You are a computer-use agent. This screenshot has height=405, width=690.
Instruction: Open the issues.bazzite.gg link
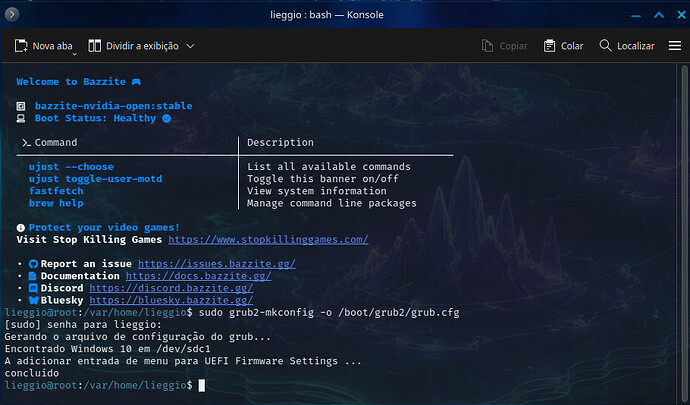[x=217, y=264]
